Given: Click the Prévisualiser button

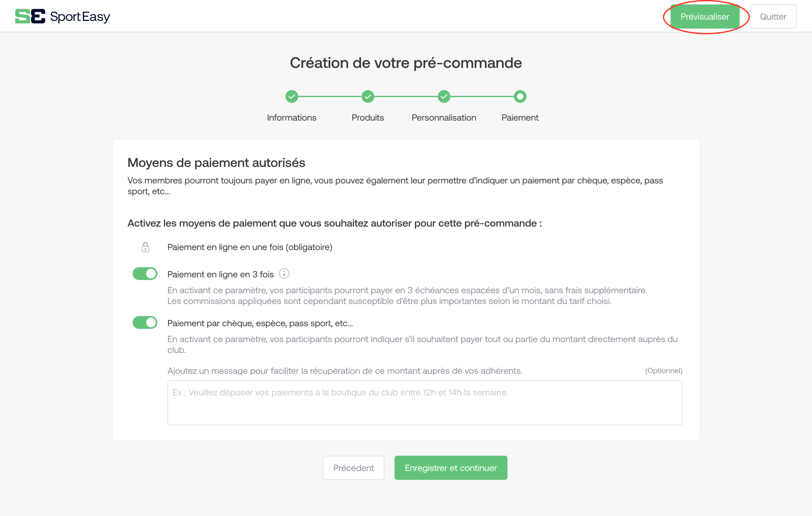Looking at the screenshot, I should (x=705, y=17).
